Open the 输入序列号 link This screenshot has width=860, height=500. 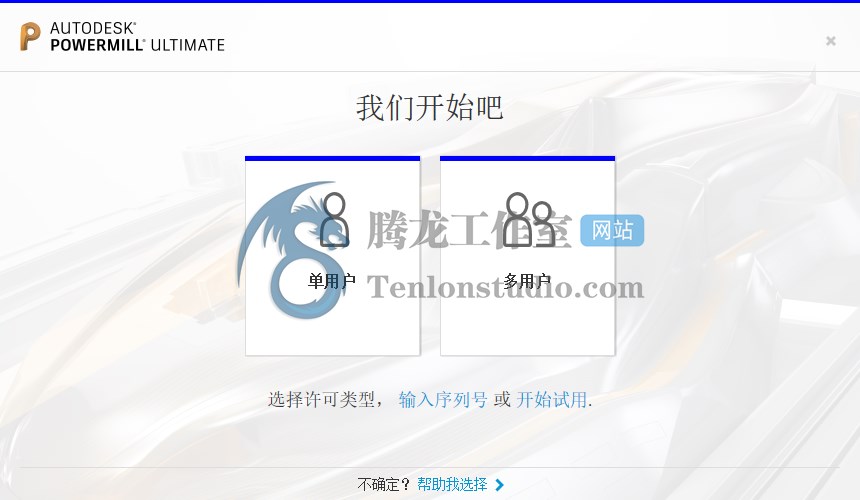pos(443,400)
